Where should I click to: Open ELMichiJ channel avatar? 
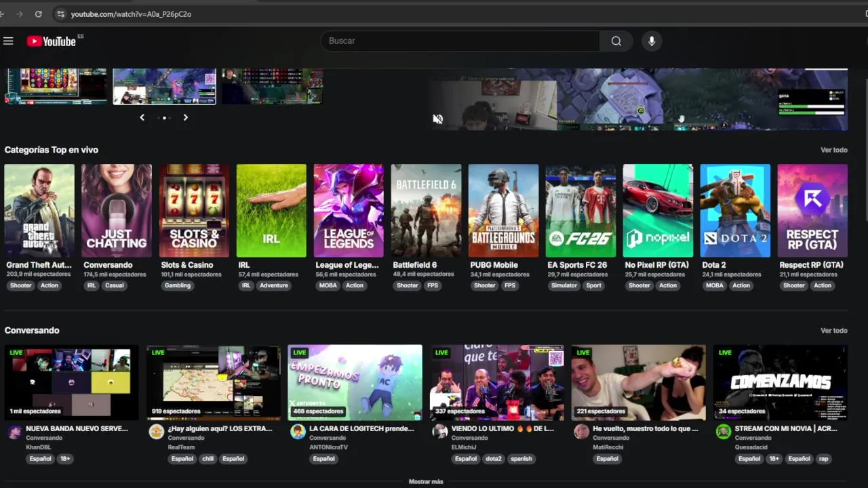click(x=440, y=432)
